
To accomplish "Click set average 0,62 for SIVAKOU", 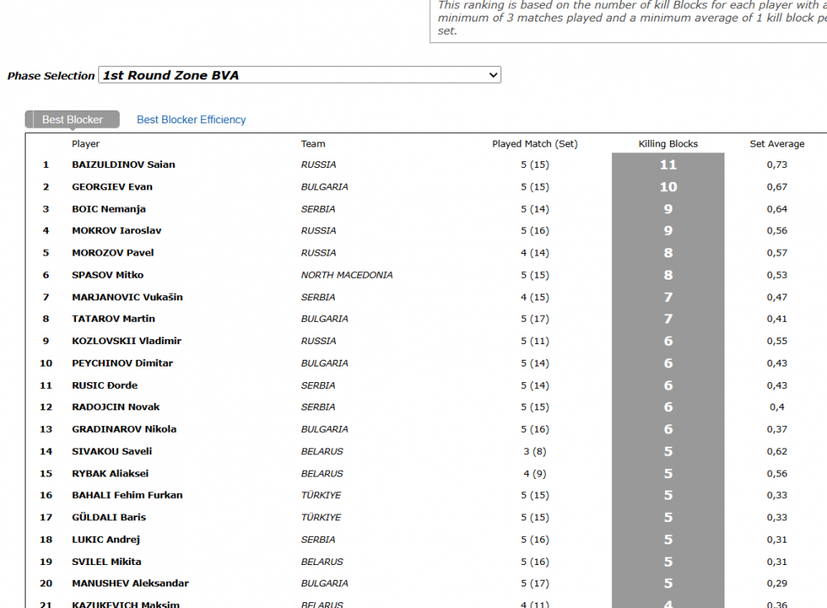I will (777, 451).
